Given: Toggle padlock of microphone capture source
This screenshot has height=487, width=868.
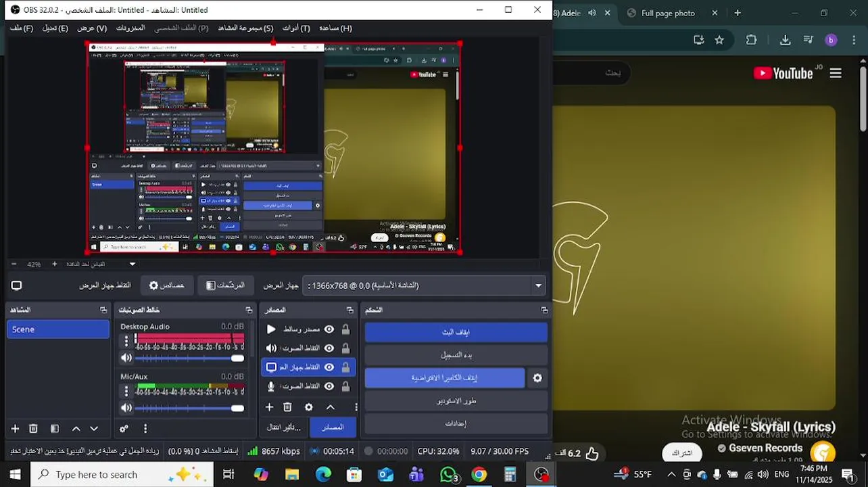Looking at the screenshot, I should click(x=345, y=386).
